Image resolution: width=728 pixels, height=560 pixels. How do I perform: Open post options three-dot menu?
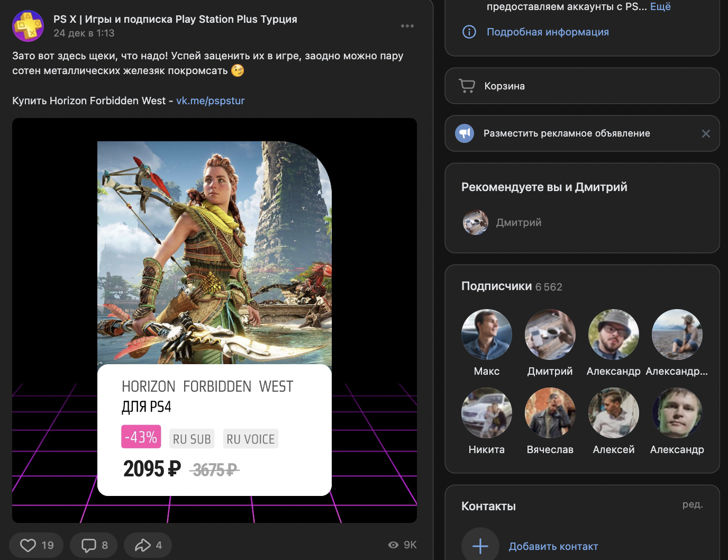(407, 26)
